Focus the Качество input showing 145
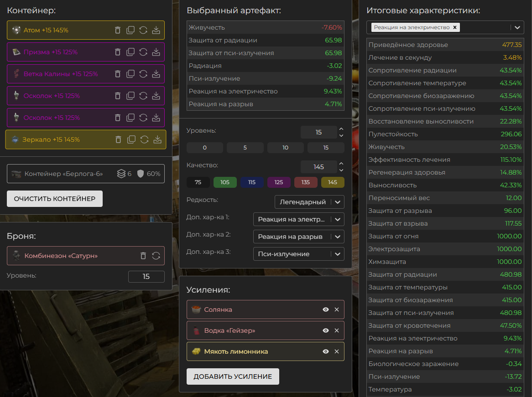The width and height of the screenshot is (532, 397). (x=318, y=167)
